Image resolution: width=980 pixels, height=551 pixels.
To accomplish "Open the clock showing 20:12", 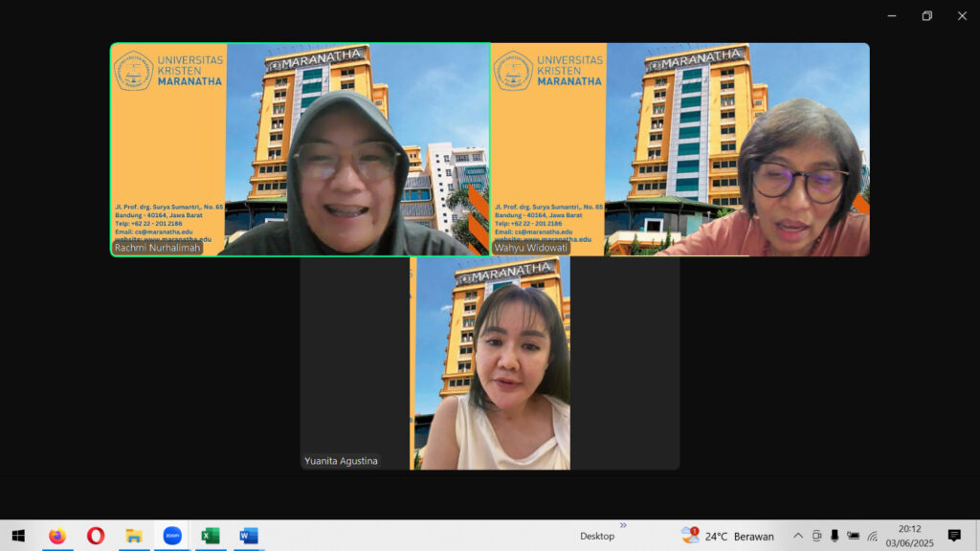I will click(x=909, y=536).
